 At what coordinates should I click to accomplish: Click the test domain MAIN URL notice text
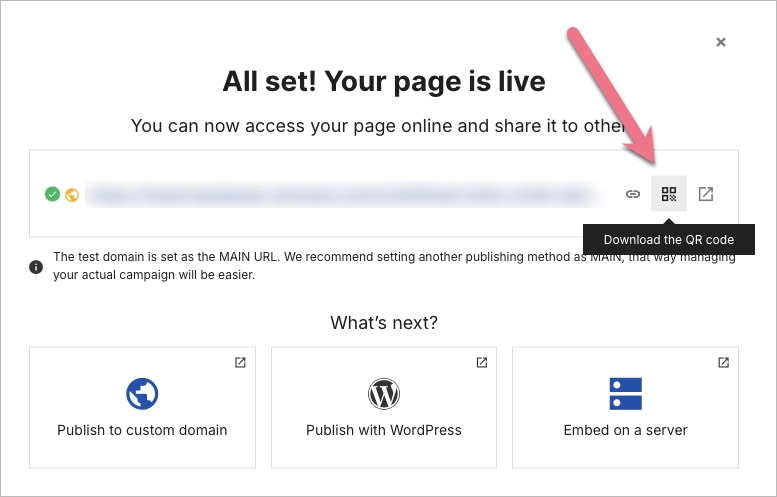tap(394, 266)
